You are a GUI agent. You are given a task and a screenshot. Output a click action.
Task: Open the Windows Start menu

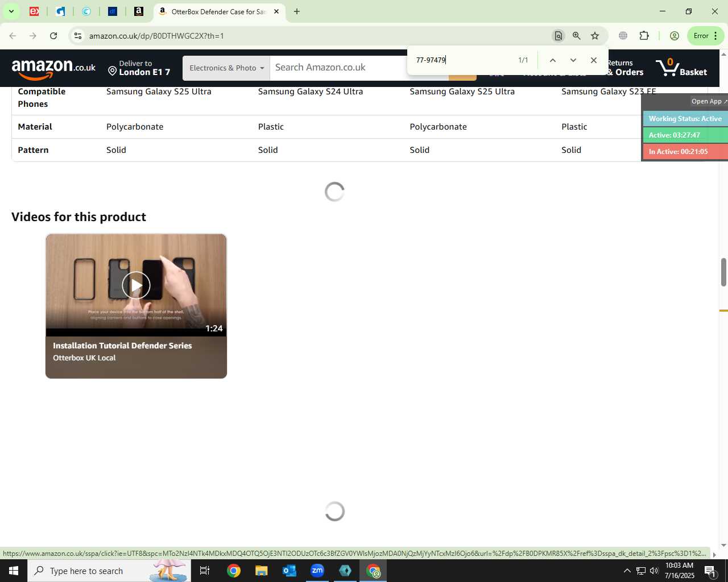click(14, 571)
